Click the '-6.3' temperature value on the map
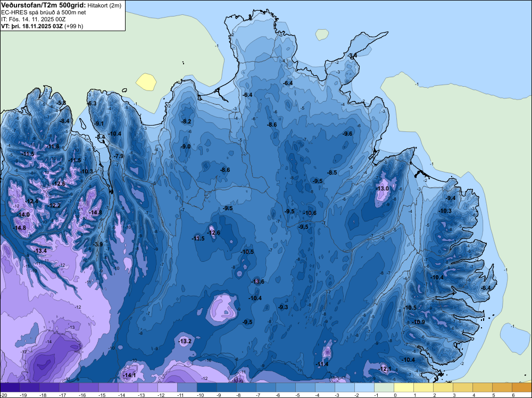Screen dimensions: 532x398 (92, 103)
